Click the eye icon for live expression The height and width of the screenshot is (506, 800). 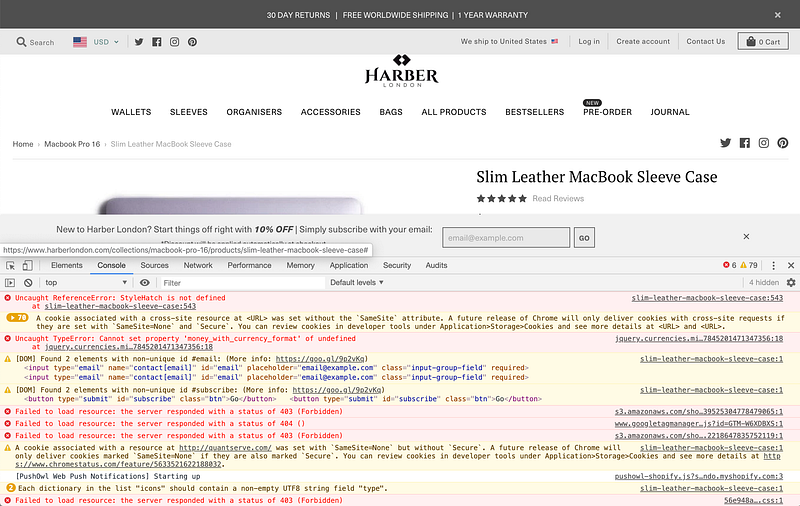click(x=145, y=283)
